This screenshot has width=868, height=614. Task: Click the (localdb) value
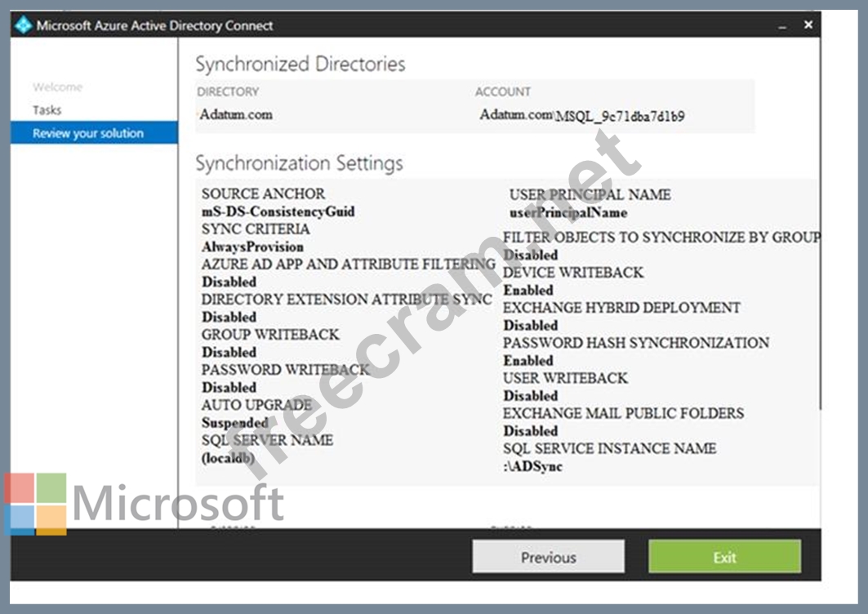tap(228, 458)
